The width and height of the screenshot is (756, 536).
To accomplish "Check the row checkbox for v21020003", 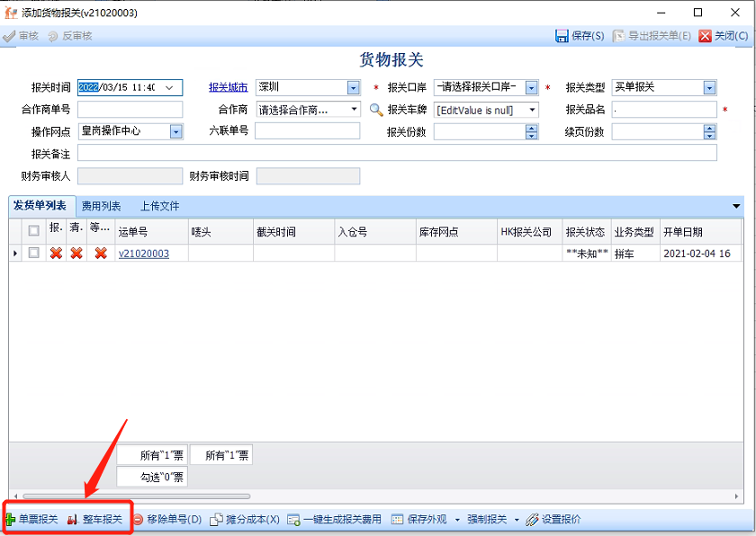I will pyautogui.click(x=33, y=254).
